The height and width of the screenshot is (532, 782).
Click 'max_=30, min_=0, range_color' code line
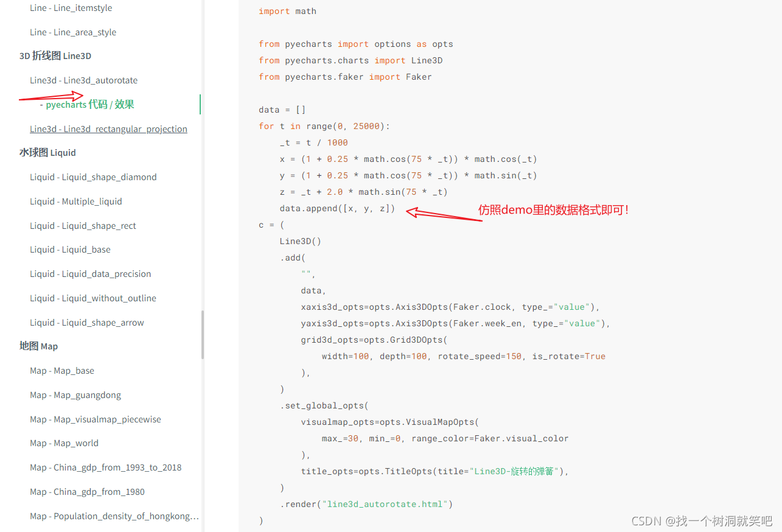click(x=445, y=438)
